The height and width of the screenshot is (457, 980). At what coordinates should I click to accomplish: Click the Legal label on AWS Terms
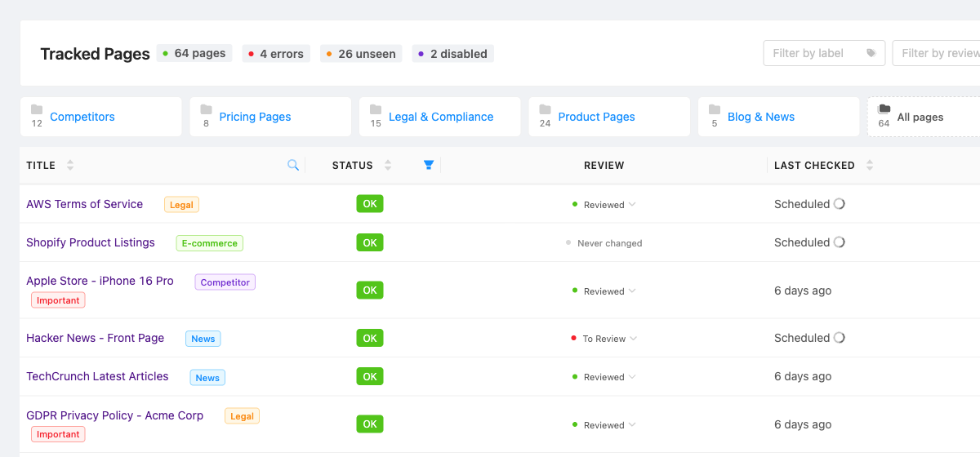click(181, 205)
